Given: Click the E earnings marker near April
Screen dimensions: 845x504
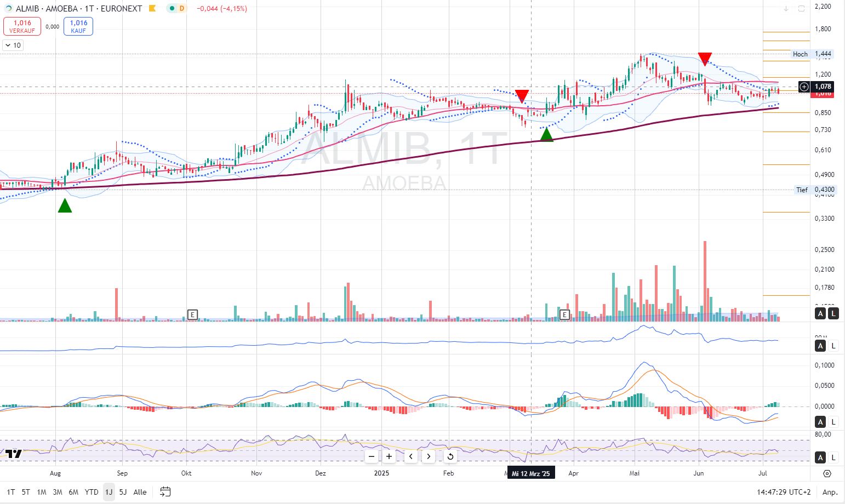Looking at the screenshot, I should coord(565,314).
